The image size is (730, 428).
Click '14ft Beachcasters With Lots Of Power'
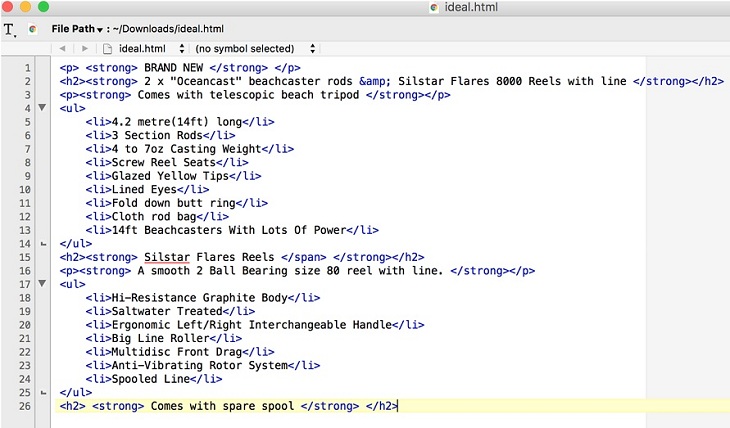(x=229, y=230)
